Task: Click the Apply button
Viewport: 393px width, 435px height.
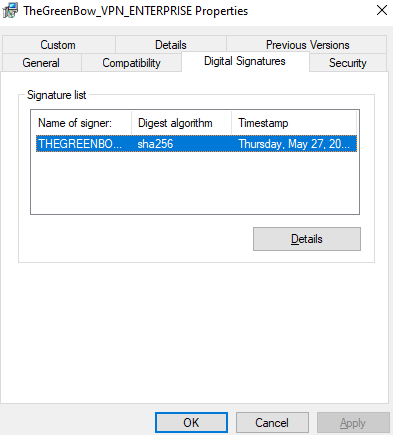Action: pyautogui.click(x=353, y=422)
